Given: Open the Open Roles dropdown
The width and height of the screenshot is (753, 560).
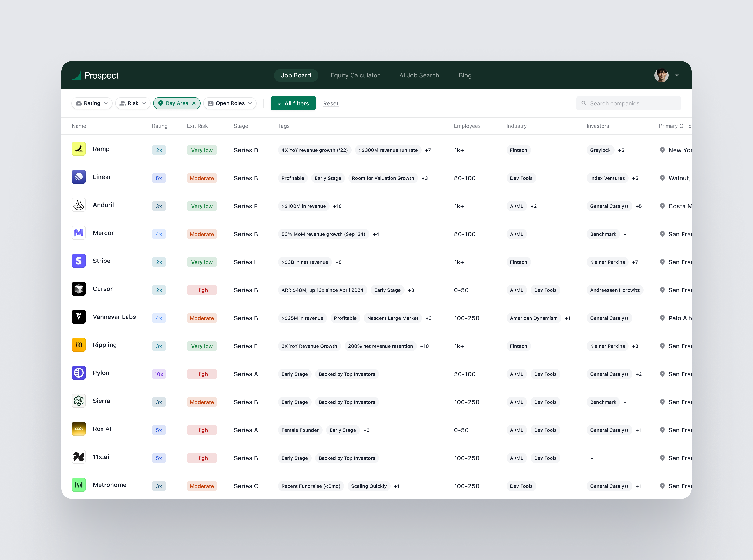Looking at the screenshot, I should 230,103.
